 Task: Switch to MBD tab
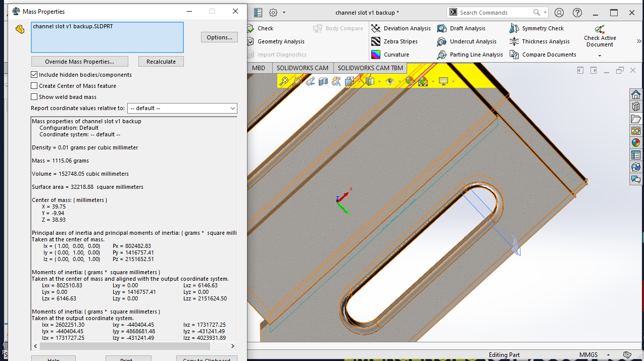pos(258,68)
